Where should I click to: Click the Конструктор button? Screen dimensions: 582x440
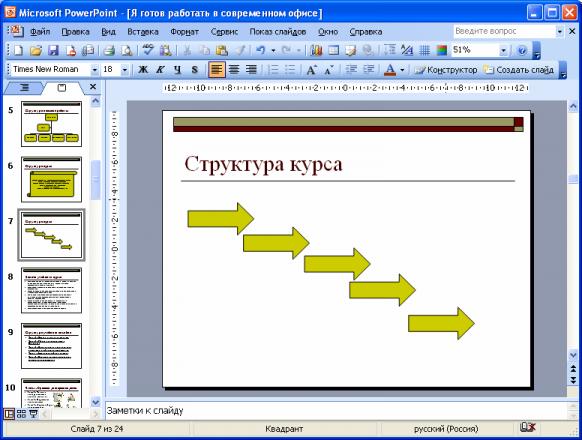445,70
